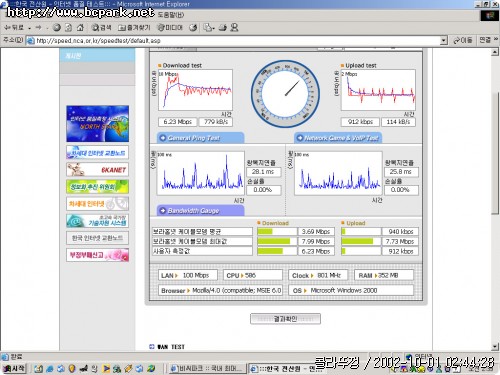Viewport: 500px width, 375px height.
Task: Go back with the 뒤로 toolbar button
Action: click(14, 27)
